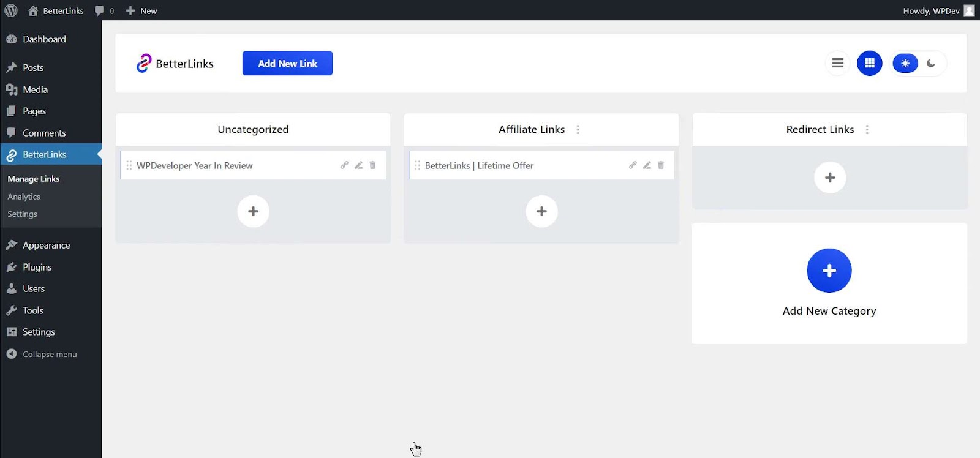Open Redirect Links category options menu
Image resolution: width=980 pixels, height=458 pixels.
[x=867, y=129]
